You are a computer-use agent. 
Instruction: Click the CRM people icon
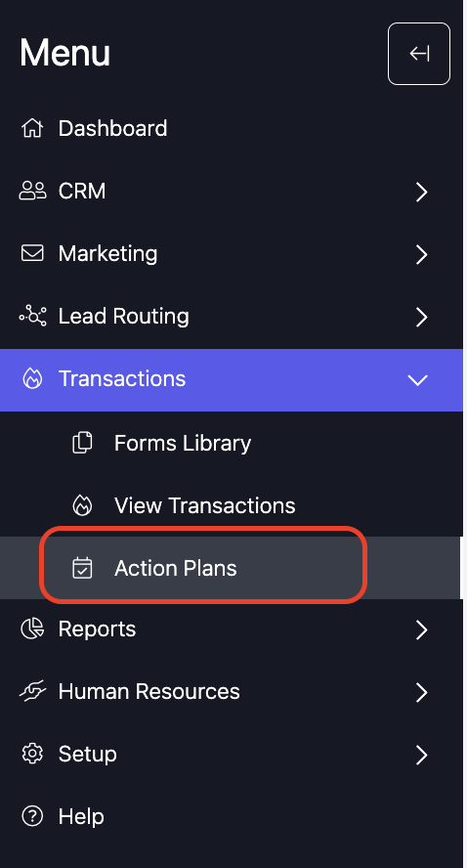[32, 191]
